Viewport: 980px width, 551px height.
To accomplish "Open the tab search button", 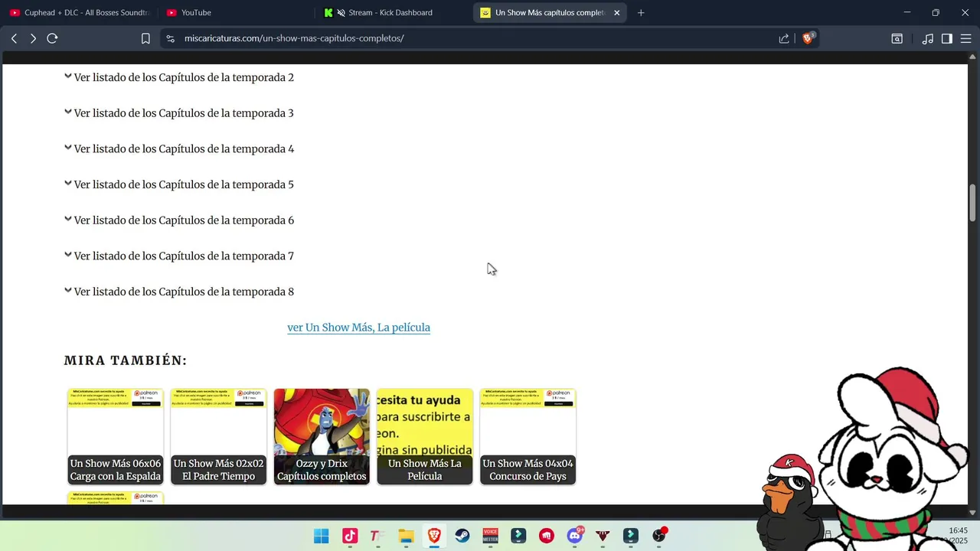I will (897, 38).
